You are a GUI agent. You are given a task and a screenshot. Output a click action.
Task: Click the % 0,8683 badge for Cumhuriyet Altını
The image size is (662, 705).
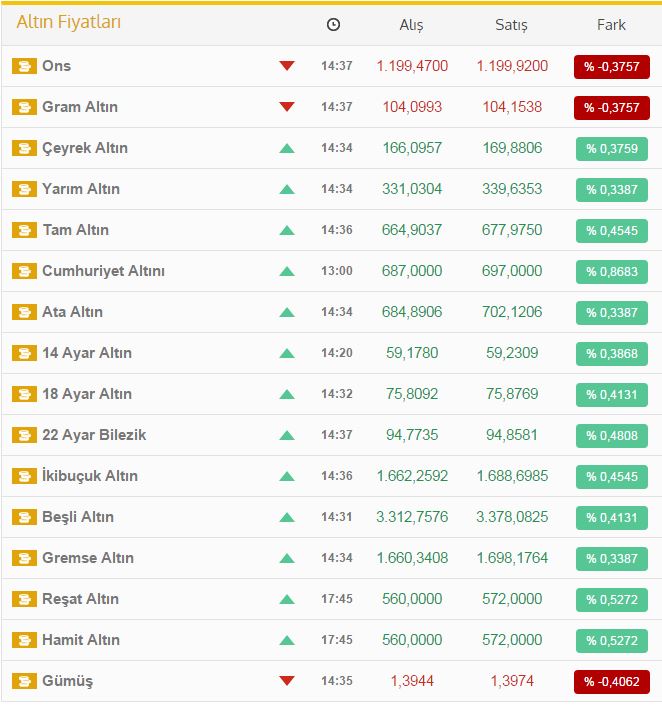[x=612, y=272]
